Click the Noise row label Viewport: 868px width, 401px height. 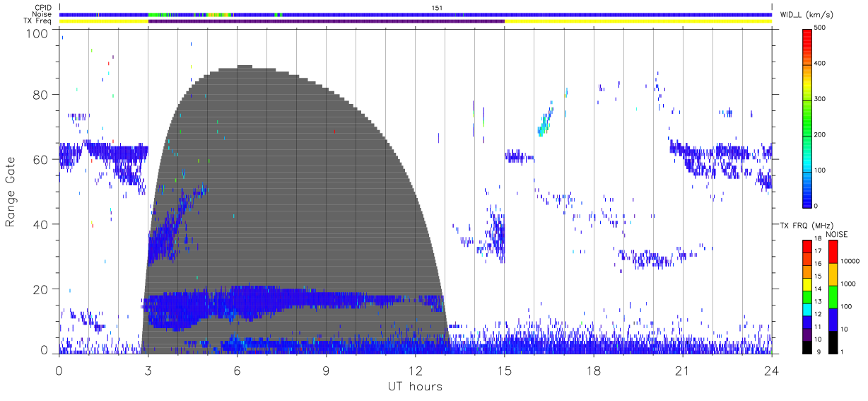tap(42, 14)
